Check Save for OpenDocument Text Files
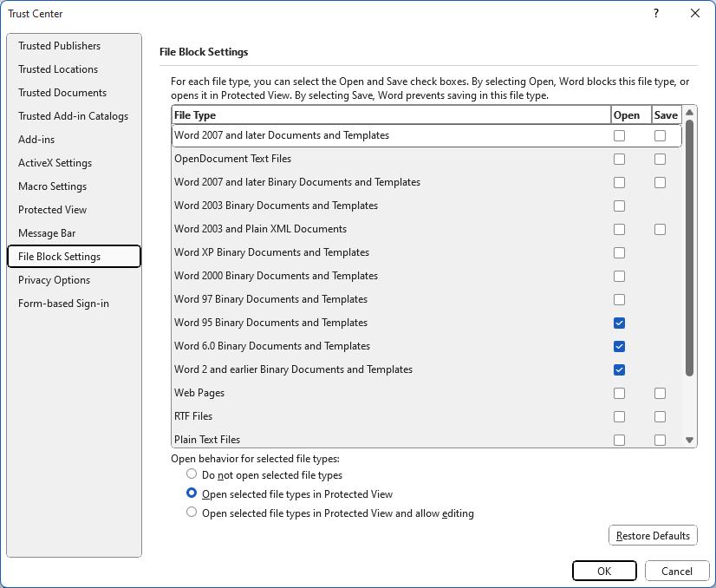This screenshot has width=716, height=588. 660,159
